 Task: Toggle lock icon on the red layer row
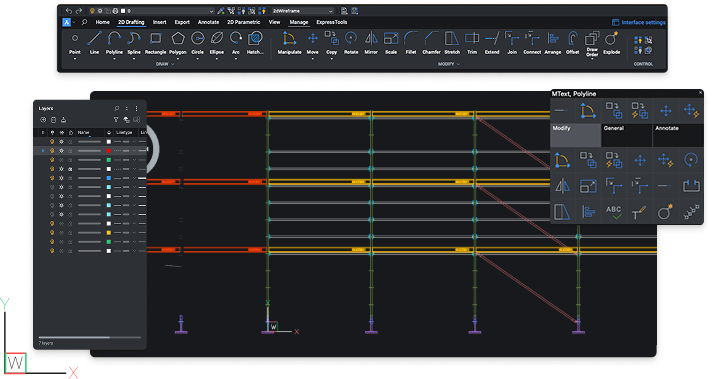pos(70,151)
